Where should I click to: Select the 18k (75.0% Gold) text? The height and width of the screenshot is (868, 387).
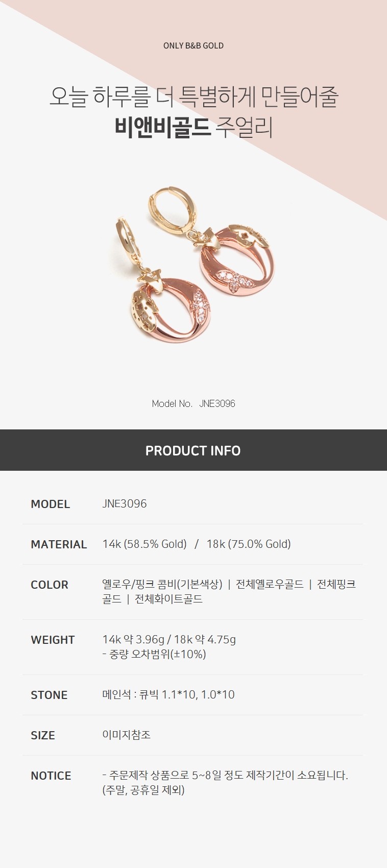pos(249,544)
